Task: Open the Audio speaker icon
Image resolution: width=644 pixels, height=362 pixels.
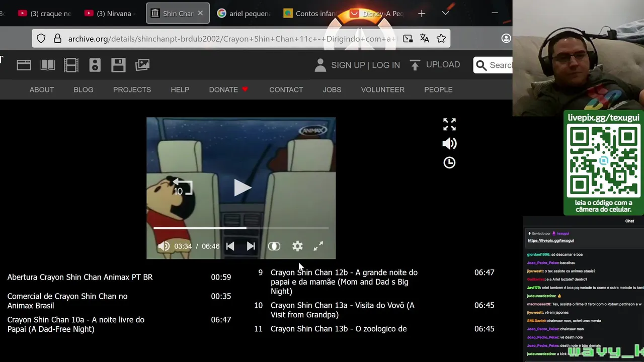Action: [x=95, y=65]
